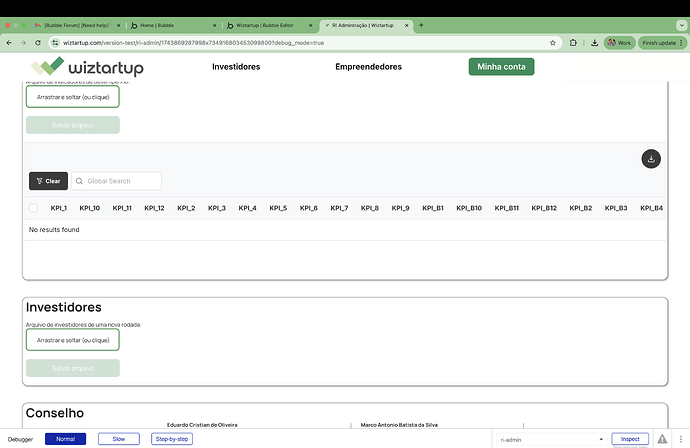The width and height of the screenshot is (690, 448).
Task: Set debugger speed to Normal
Action: click(66, 439)
